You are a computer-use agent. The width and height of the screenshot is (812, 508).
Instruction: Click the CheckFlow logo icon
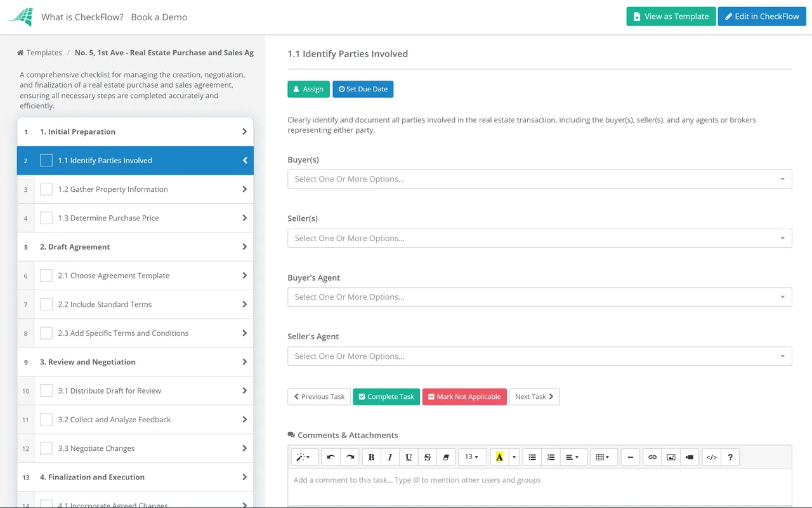coord(20,17)
